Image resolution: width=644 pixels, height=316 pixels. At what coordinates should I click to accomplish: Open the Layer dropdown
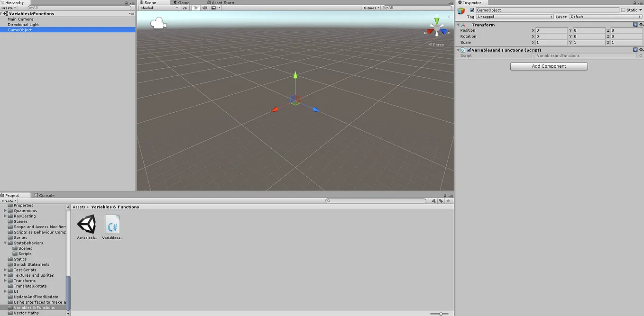tap(606, 16)
